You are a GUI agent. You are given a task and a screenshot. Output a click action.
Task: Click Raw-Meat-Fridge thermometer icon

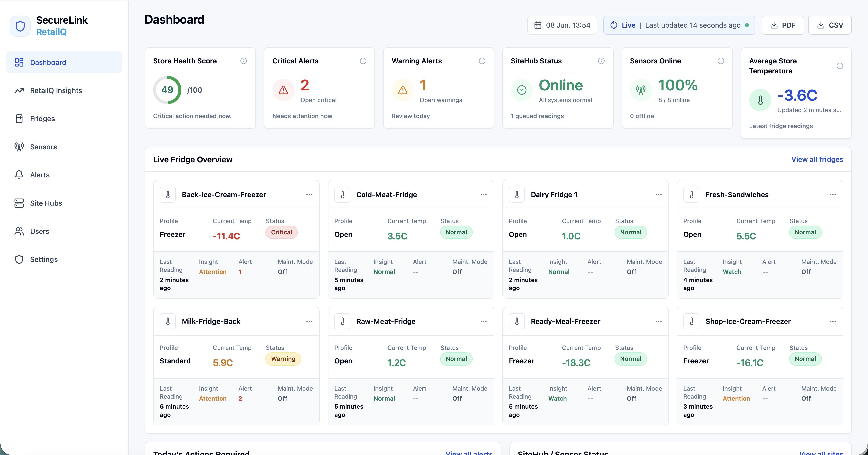342,322
